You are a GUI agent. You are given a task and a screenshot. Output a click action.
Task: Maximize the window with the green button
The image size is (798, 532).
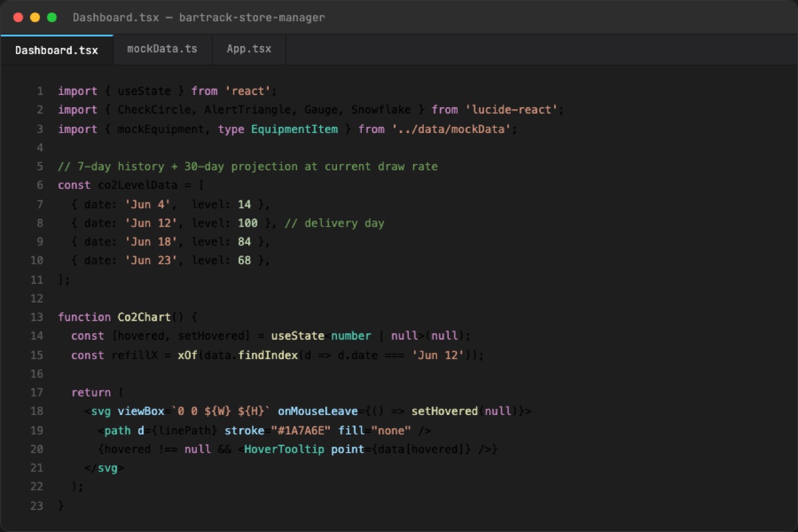52,17
